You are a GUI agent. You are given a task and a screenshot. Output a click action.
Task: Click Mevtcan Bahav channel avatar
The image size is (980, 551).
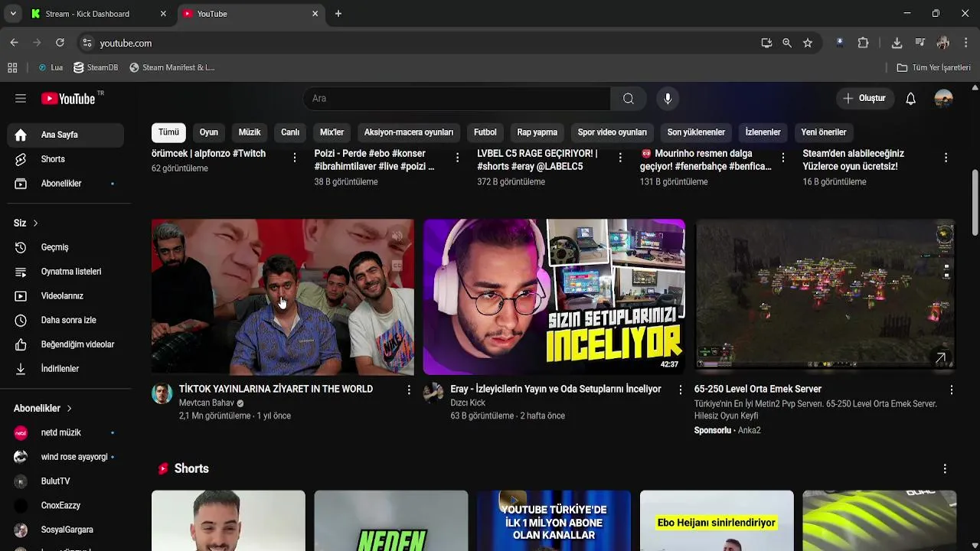click(x=162, y=393)
